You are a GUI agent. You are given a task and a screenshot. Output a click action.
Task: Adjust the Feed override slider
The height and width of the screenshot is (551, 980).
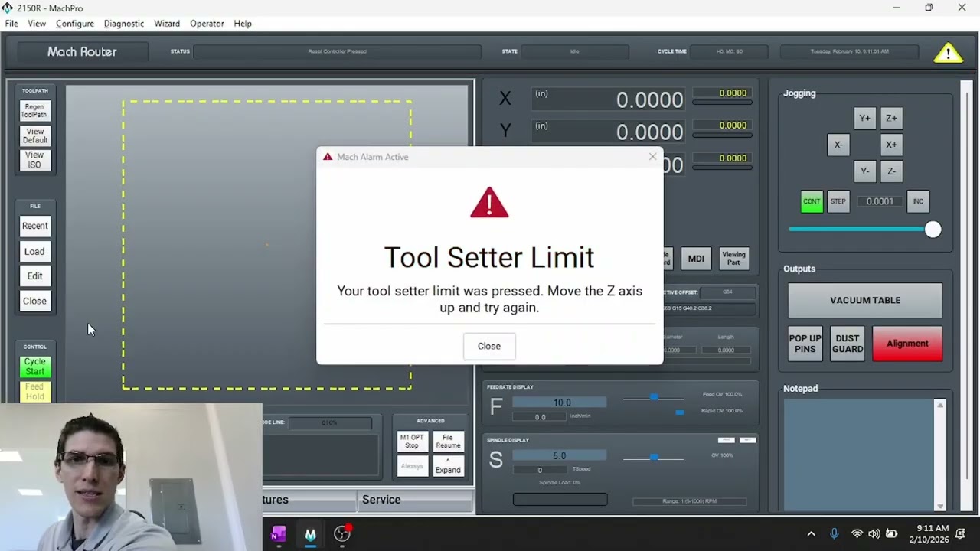(x=653, y=397)
